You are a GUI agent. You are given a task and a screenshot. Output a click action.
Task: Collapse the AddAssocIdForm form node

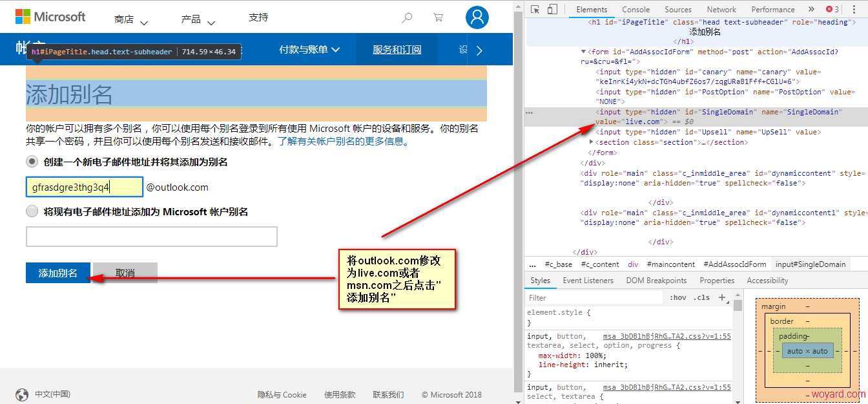tap(584, 52)
